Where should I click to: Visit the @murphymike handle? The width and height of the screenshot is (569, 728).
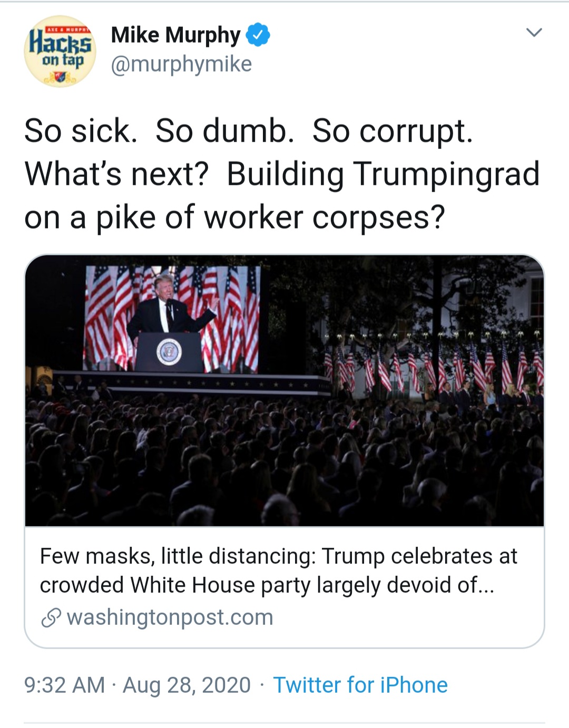[181, 64]
